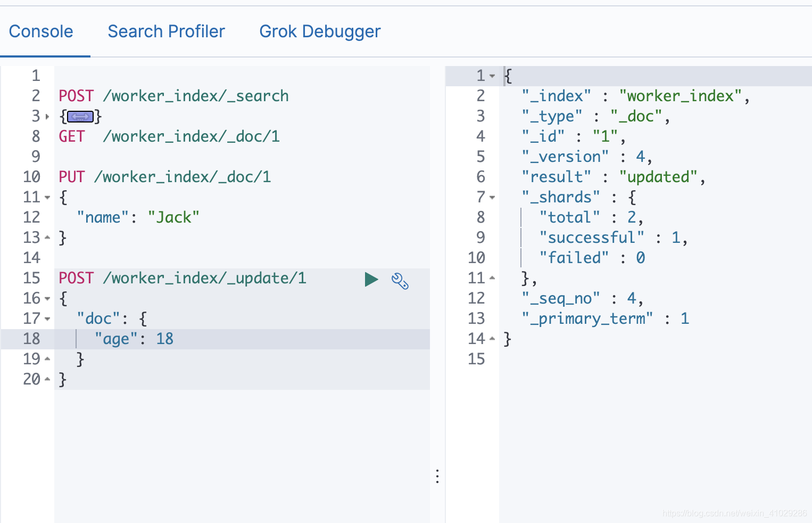Open the Search Profiler tab
The height and width of the screenshot is (523, 812).
tap(167, 31)
